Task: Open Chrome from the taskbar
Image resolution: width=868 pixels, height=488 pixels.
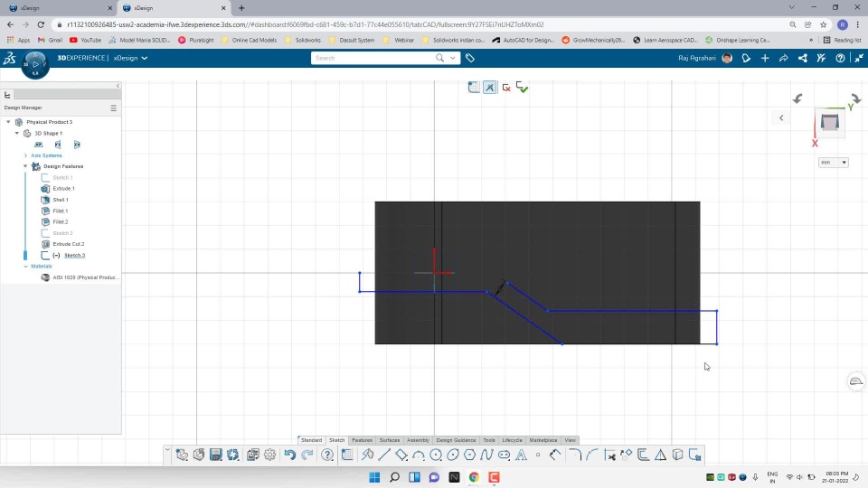Action: 474,477
